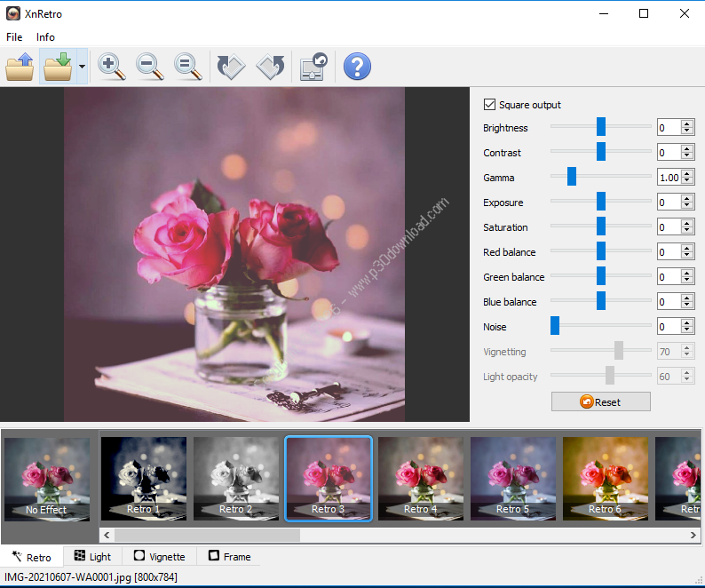Click the Gamma value field showing 1.00

click(669, 178)
